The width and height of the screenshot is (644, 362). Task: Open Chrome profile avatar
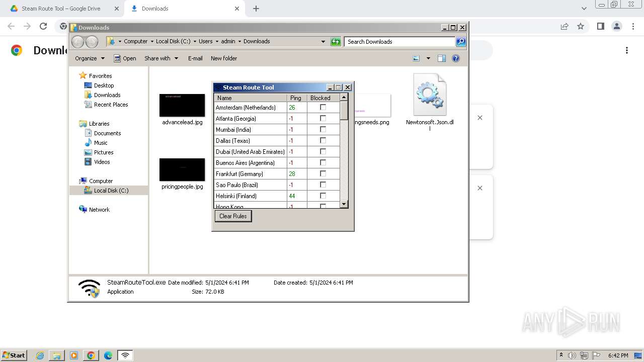[x=617, y=26]
